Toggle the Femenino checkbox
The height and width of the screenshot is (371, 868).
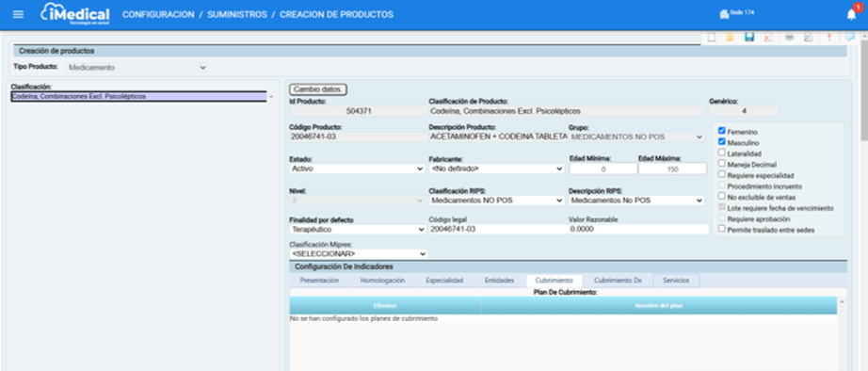click(722, 131)
